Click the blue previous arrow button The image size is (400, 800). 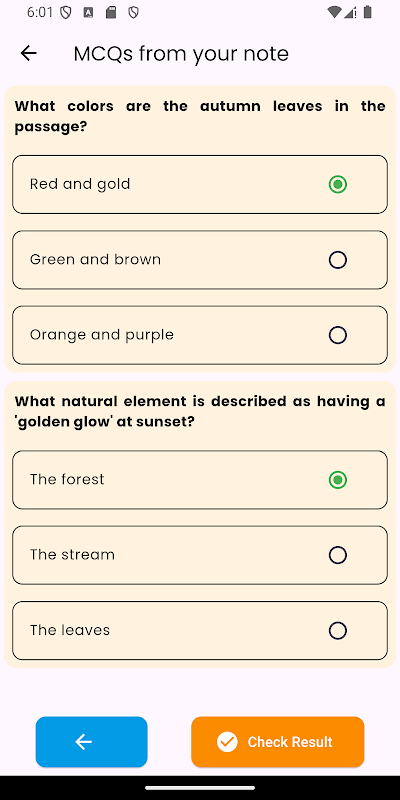point(91,742)
